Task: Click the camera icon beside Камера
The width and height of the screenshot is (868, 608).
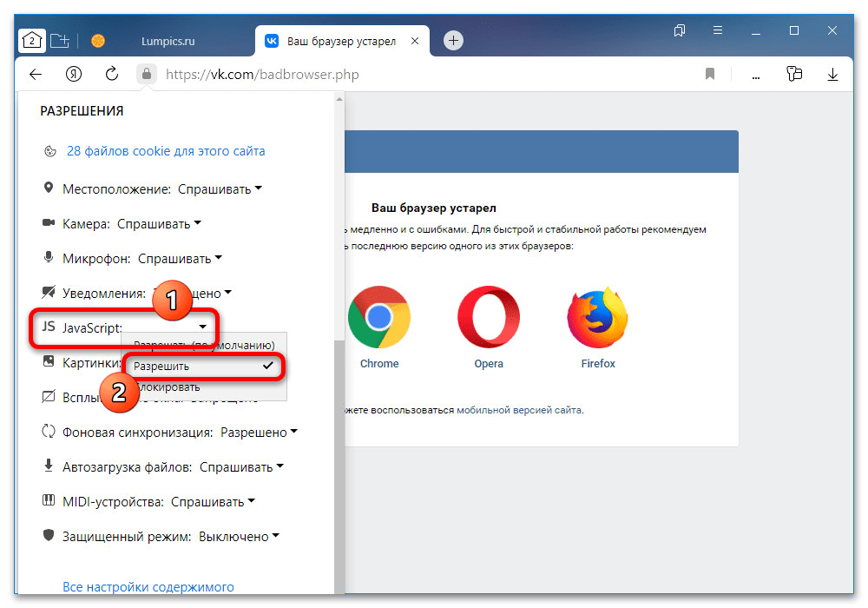Action: point(49,222)
